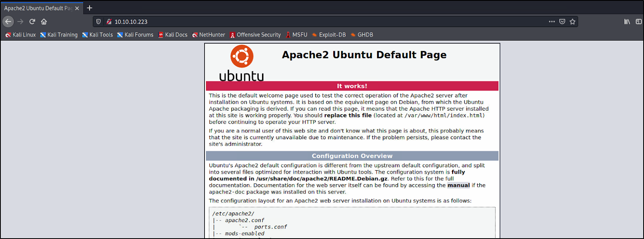Viewport: 644px width, 239px height.
Task: Click '/usr/share/doc/apache2/README.Debian.gz' text
Action: coord(322,179)
